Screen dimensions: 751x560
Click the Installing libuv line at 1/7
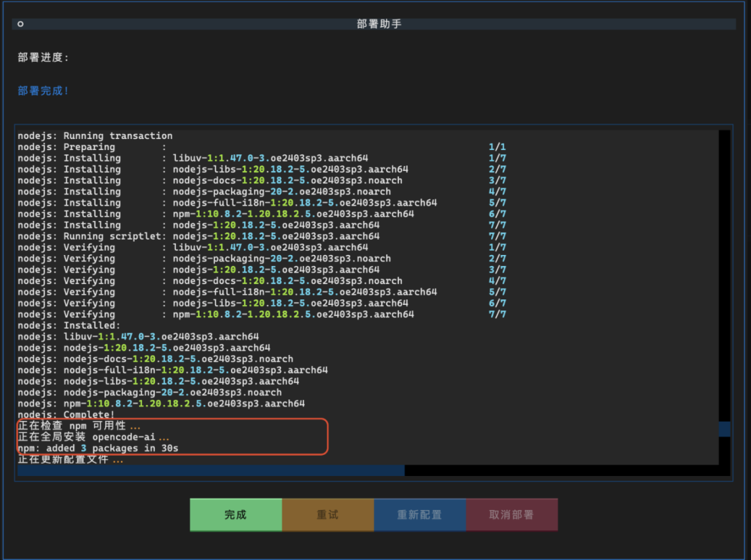click(261, 158)
